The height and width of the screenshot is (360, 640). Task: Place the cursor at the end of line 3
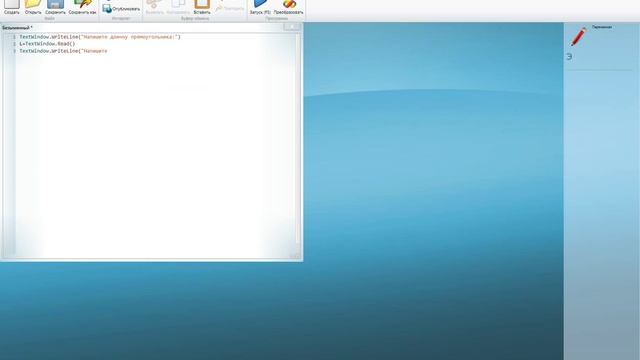point(108,51)
